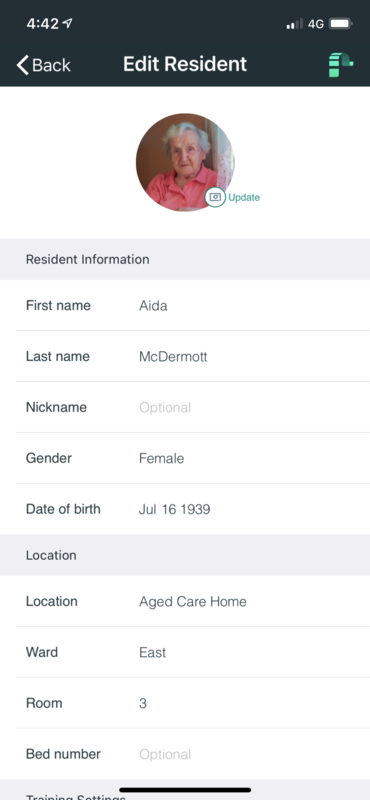Go Back to the previous screen

click(x=43, y=65)
